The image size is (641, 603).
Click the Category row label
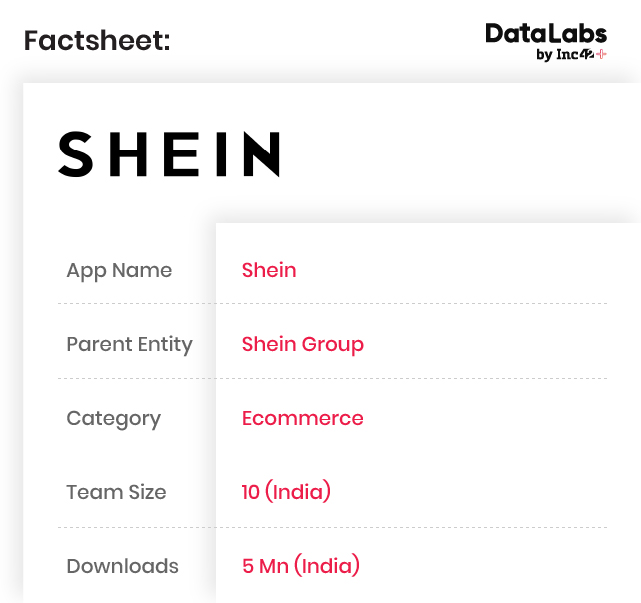pyautogui.click(x=113, y=418)
